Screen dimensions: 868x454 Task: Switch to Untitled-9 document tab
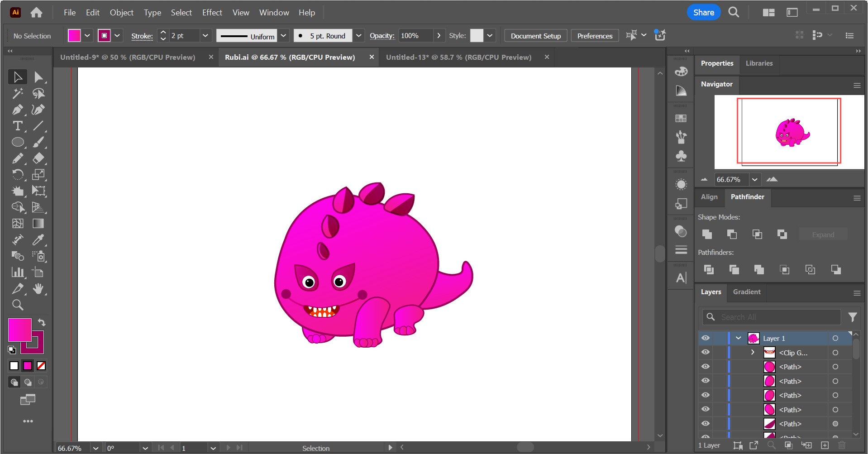click(128, 57)
